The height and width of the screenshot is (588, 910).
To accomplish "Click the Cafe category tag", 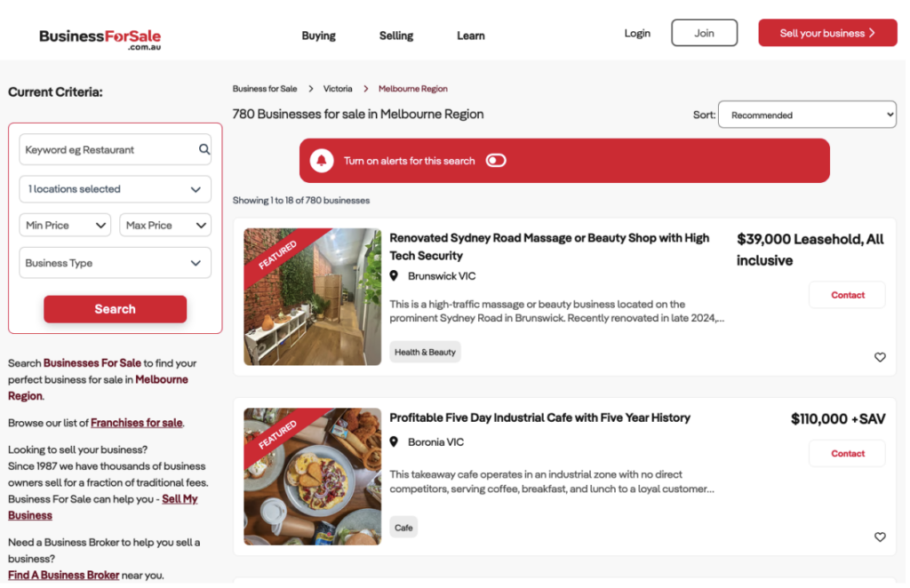I will [403, 528].
